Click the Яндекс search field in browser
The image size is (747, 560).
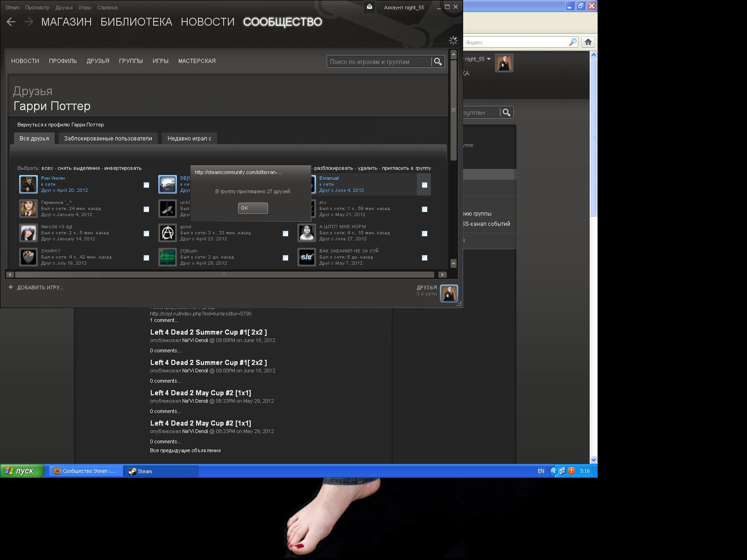coord(515,42)
